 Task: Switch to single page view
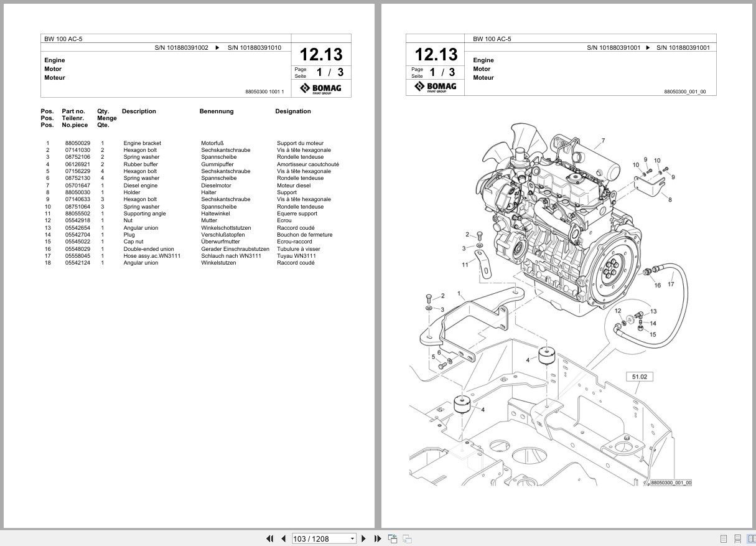(x=724, y=539)
